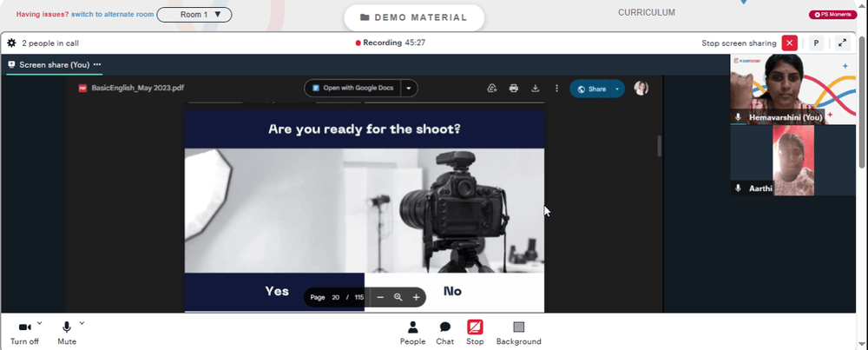Click the print icon in PDF toolbar
The height and width of the screenshot is (350, 868).
click(514, 88)
